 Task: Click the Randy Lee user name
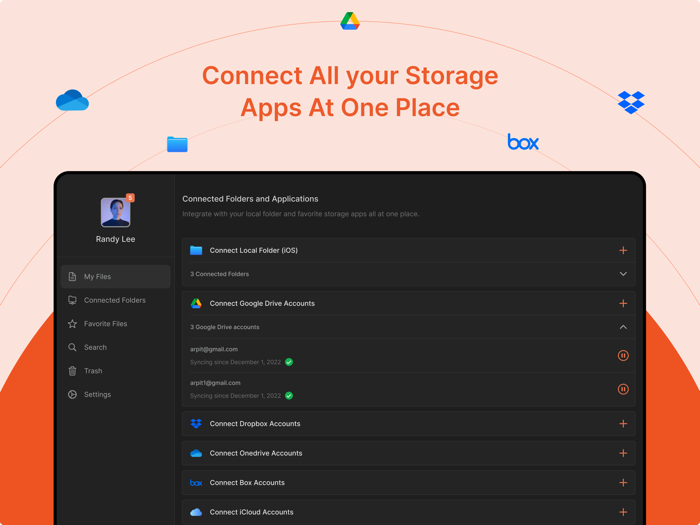coord(115,239)
